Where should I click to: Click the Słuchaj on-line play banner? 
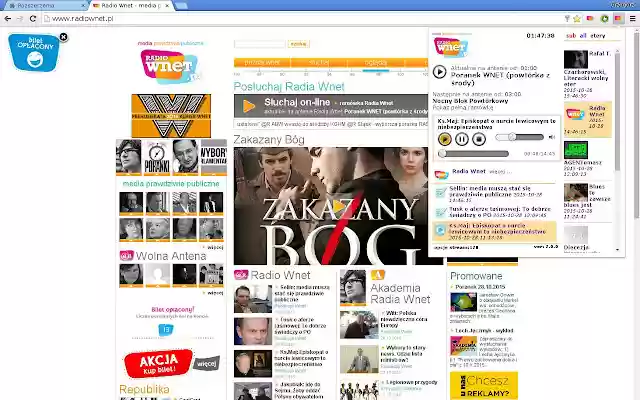(331, 106)
